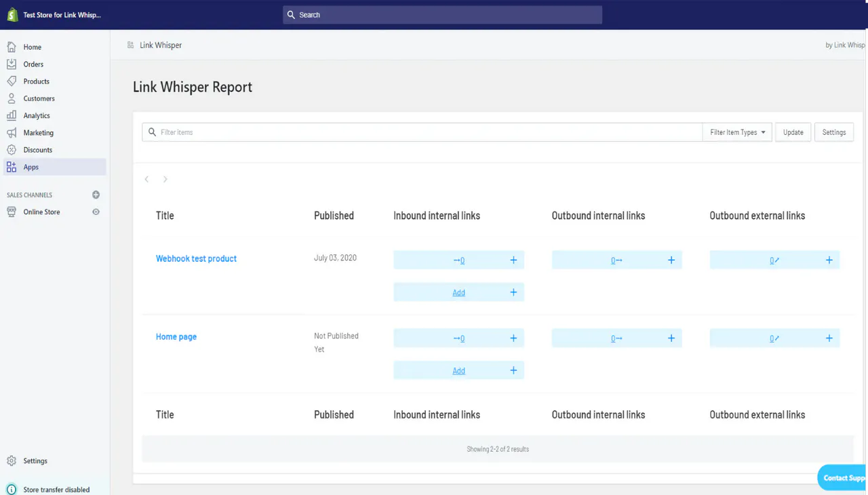This screenshot has width=868, height=495.
Task: Click the Test Store for Link Whisper name
Action: (x=62, y=15)
